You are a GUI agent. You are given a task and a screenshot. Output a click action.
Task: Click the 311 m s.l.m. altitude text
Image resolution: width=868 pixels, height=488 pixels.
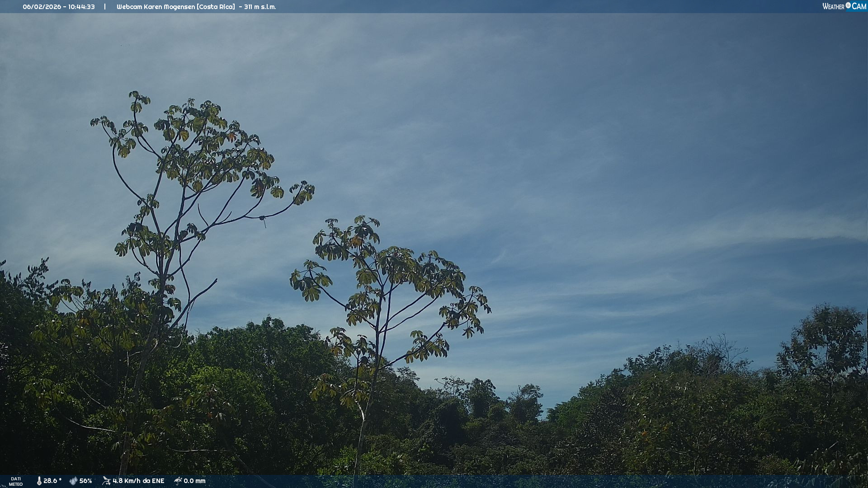pos(260,7)
